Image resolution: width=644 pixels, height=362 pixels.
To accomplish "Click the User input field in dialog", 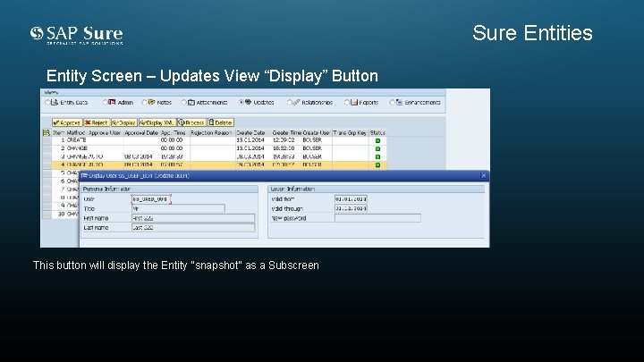I will 151,199.
